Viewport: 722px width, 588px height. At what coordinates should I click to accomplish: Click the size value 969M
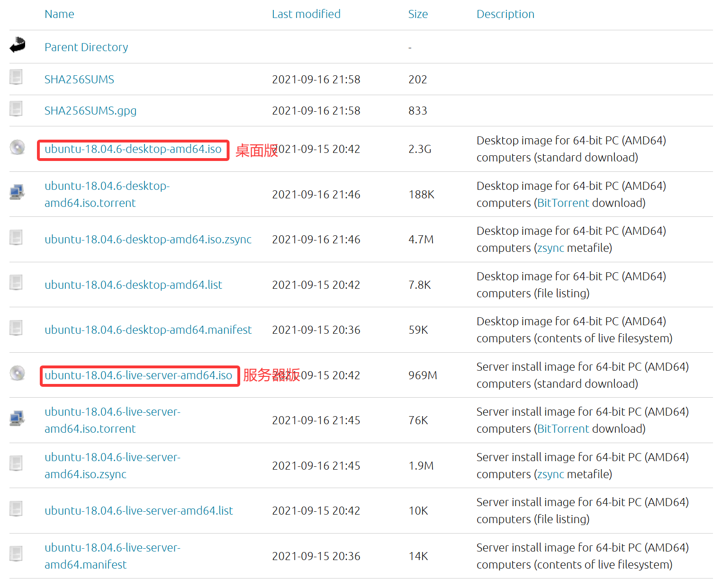(423, 375)
